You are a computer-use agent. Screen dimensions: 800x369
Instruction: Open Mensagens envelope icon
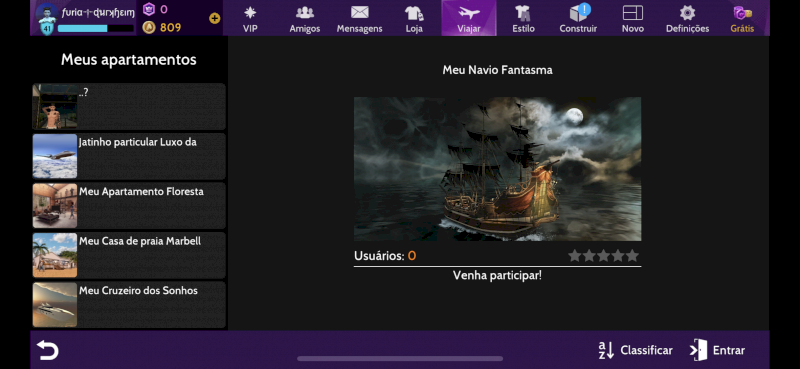click(x=359, y=12)
